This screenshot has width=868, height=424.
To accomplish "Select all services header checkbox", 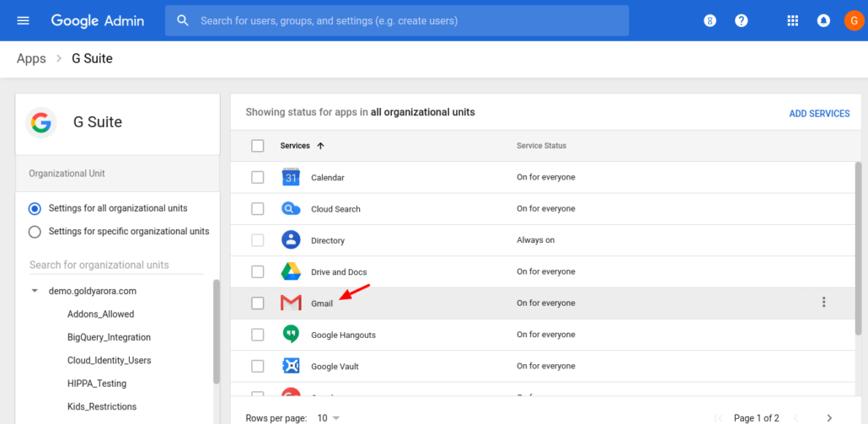I will pyautogui.click(x=257, y=146).
